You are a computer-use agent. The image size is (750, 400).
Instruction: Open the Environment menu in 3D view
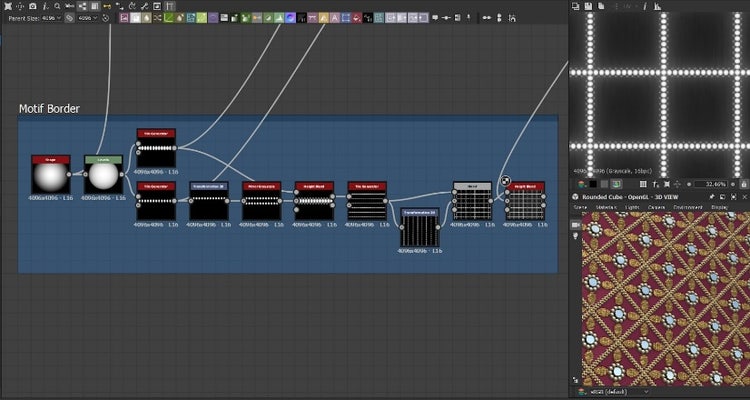click(686, 208)
